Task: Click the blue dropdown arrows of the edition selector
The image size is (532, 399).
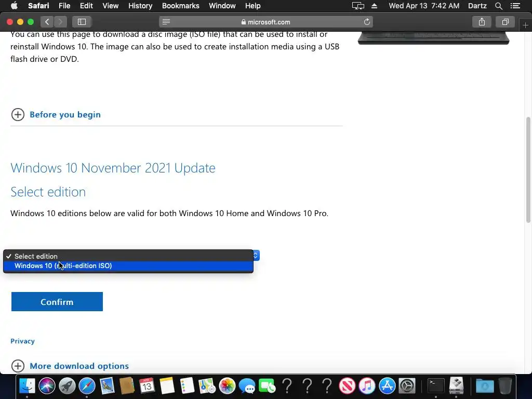Action: click(x=256, y=255)
